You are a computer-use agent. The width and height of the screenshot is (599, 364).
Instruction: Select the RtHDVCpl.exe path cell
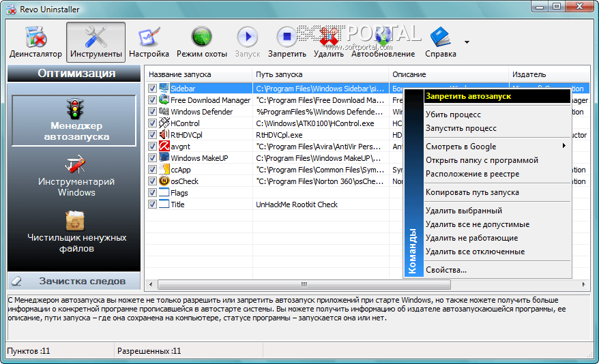coord(279,135)
